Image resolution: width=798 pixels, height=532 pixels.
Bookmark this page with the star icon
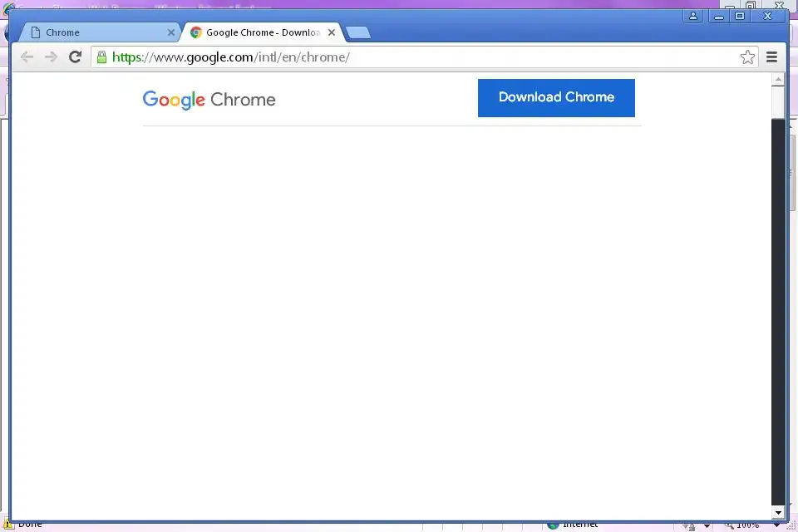pyautogui.click(x=747, y=57)
